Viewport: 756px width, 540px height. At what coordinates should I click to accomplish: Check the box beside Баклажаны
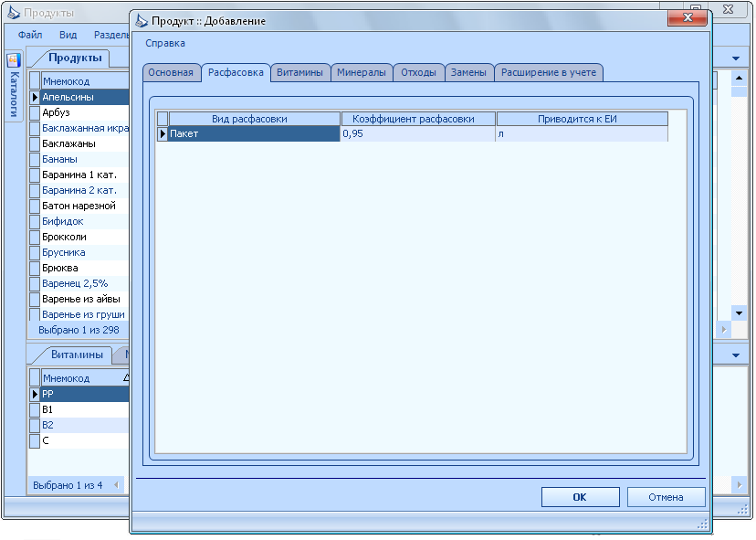(x=35, y=143)
